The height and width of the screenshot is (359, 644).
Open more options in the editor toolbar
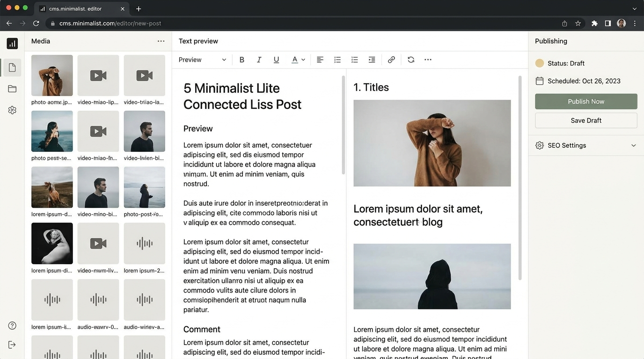[x=428, y=60]
